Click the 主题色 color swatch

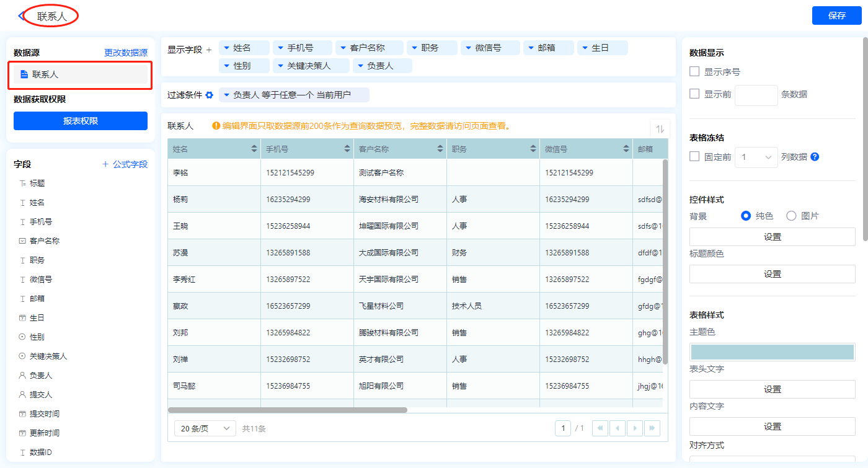772,352
